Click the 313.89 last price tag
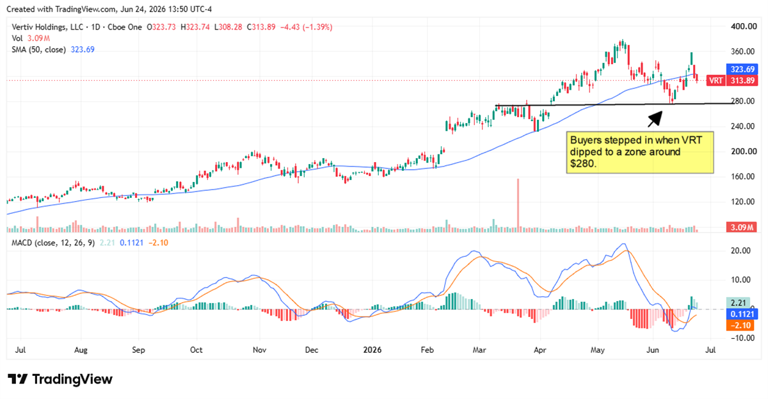This screenshot has width=768, height=399. point(743,81)
